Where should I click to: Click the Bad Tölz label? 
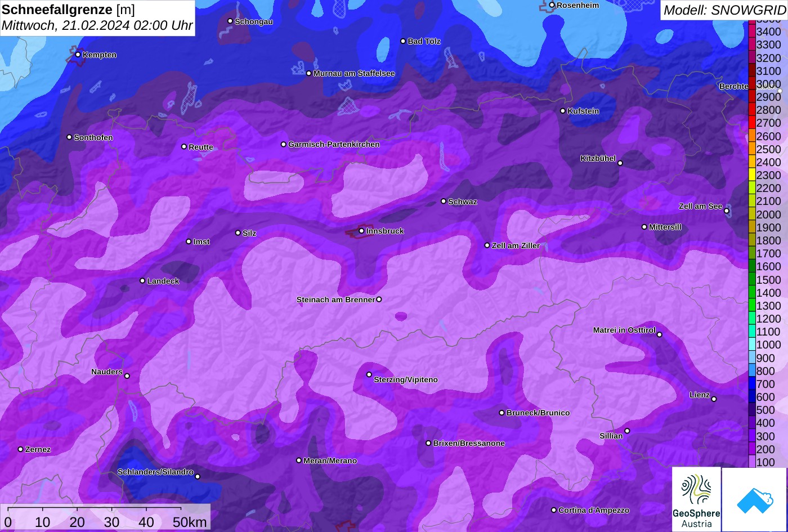pyautogui.click(x=424, y=41)
